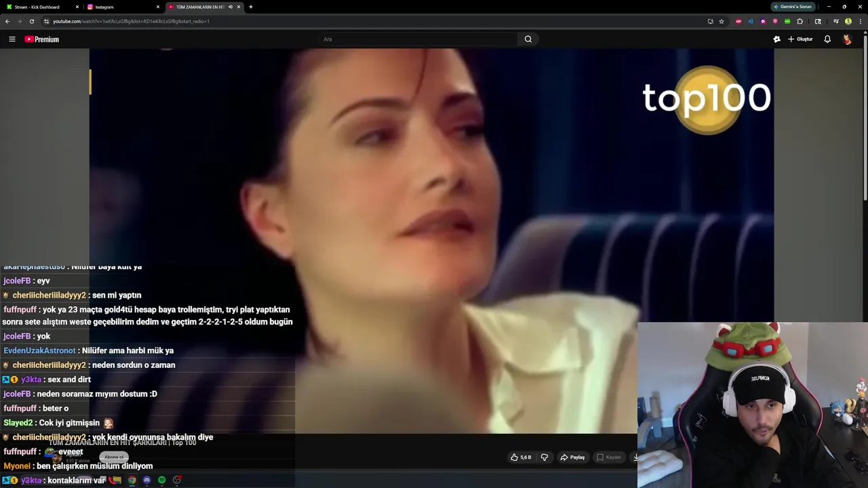The image size is (868, 488).
Task: Click chat message 'beter o'
Action: coord(56,409)
